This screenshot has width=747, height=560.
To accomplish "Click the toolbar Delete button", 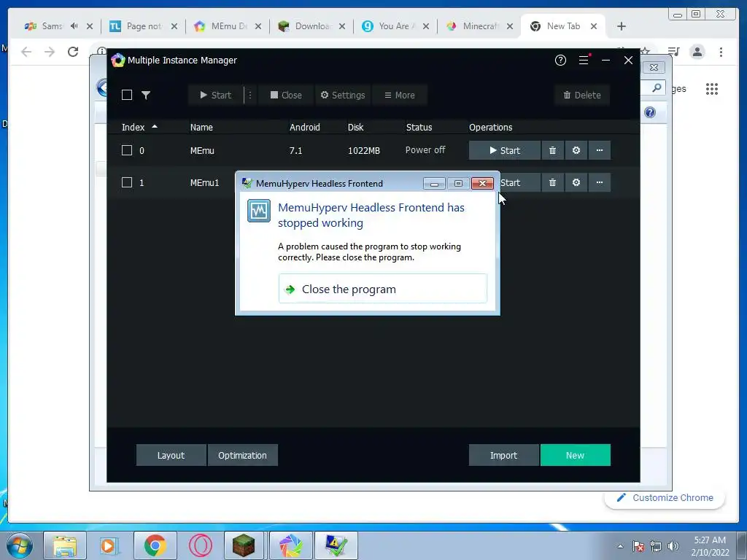I will coord(581,95).
